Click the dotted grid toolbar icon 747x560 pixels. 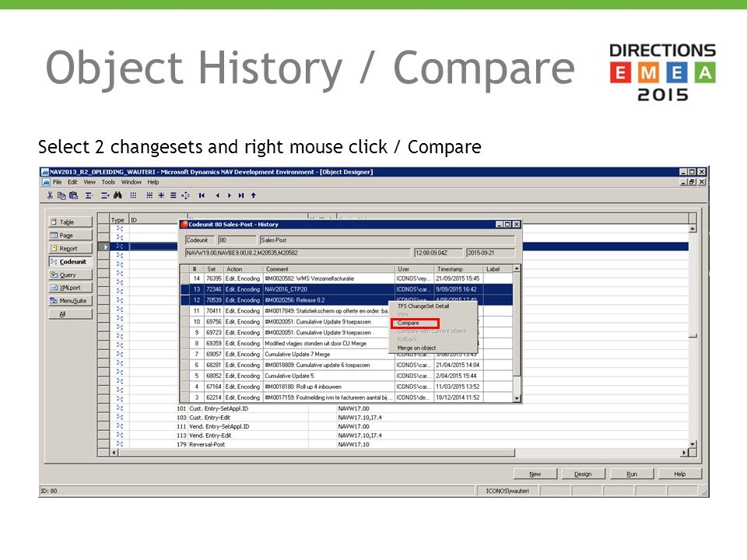[x=133, y=195]
